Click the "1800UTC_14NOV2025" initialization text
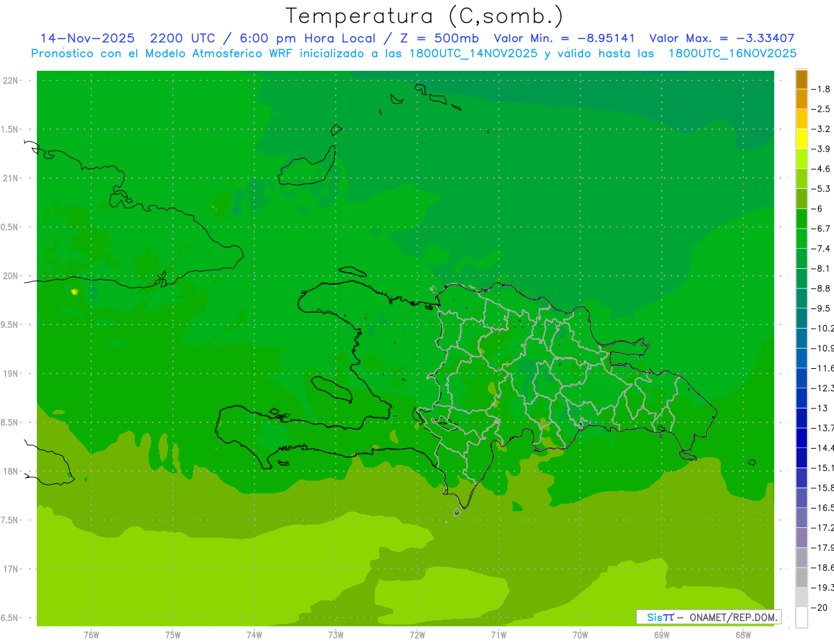Screen dimensions: 834x644 (x=473, y=53)
